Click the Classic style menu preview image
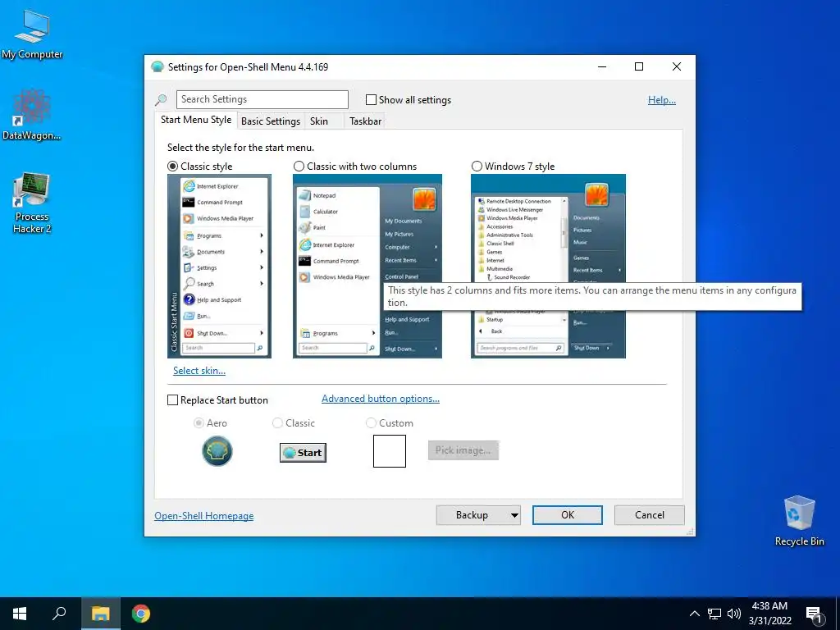The image size is (840, 630). tap(219, 266)
